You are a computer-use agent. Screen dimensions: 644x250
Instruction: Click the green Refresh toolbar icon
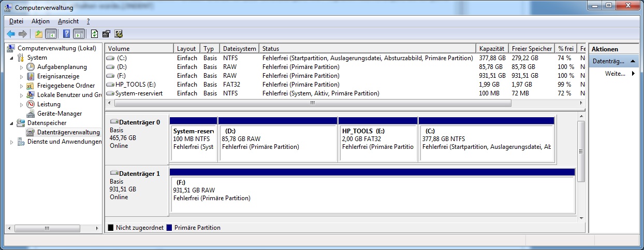[x=94, y=34]
